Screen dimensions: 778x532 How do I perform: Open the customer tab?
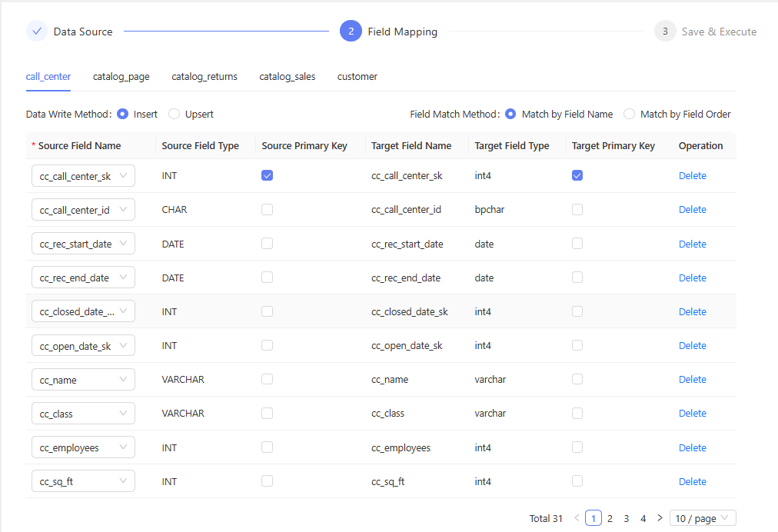[x=357, y=77]
